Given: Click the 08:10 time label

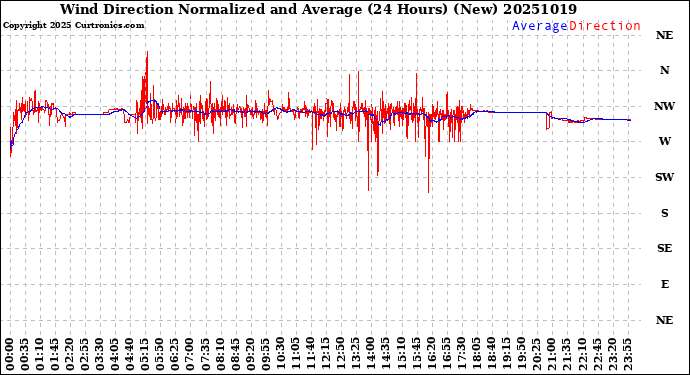Looking at the screenshot, I should (x=220, y=355).
